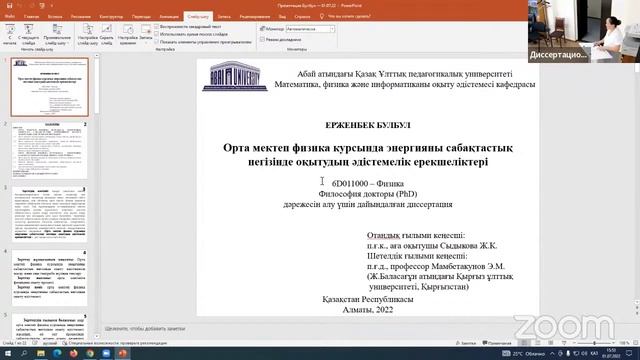This screenshot has width=640, height=360.
Task: Open the Монитор Автоматически dropdown
Action: [311, 29]
